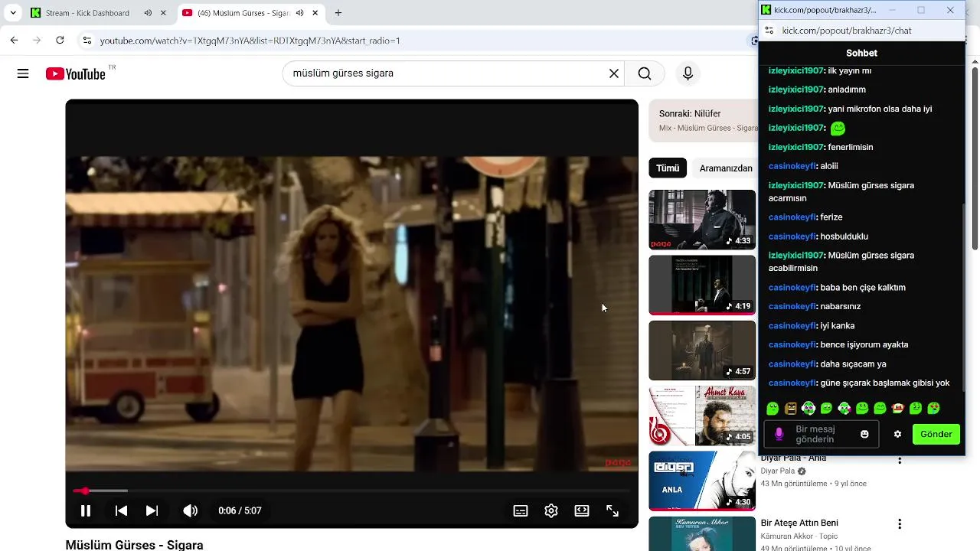Open Diyar Pala channel link
980x551 pixels.
tap(778, 471)
